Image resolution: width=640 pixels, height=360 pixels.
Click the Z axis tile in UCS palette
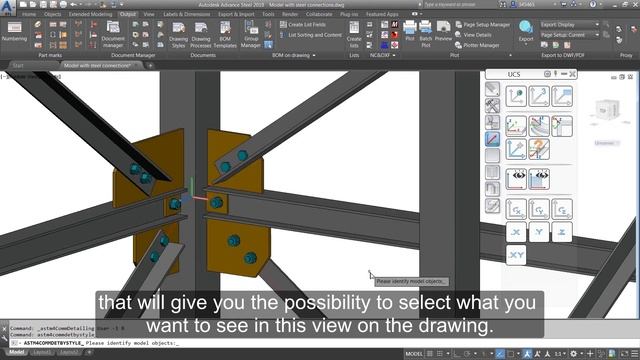[x=562, y=232]
